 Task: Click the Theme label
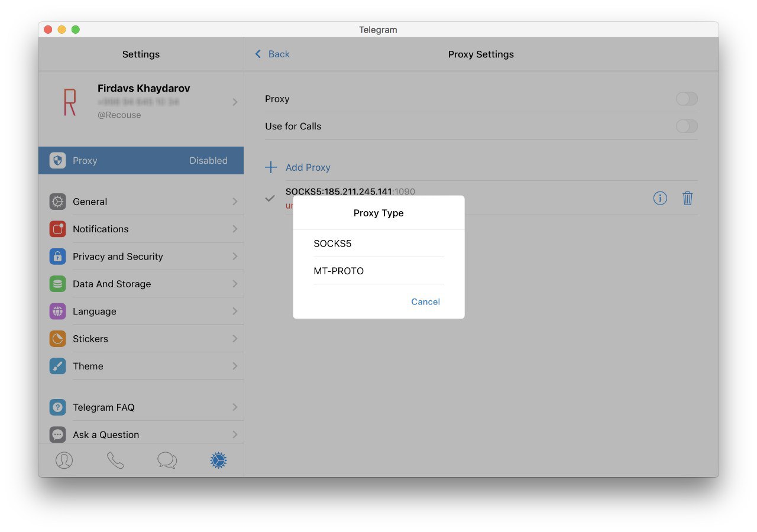(x=88, y=366)
